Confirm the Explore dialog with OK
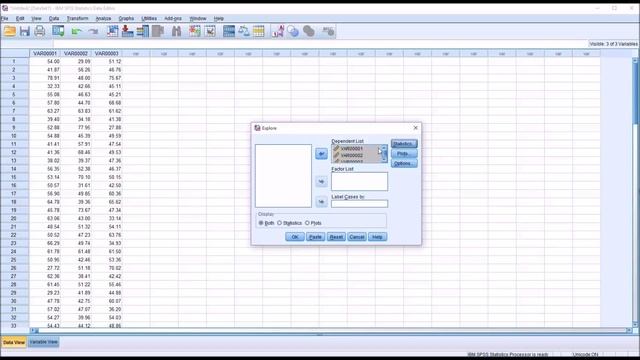640x360 pixels. click(x=295, y=237)
